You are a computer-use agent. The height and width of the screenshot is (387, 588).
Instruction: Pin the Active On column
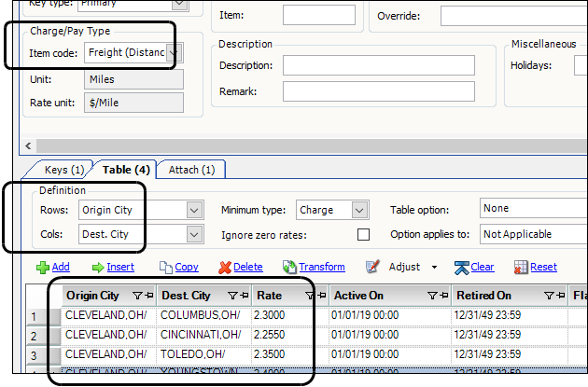(x=444, y=296)
